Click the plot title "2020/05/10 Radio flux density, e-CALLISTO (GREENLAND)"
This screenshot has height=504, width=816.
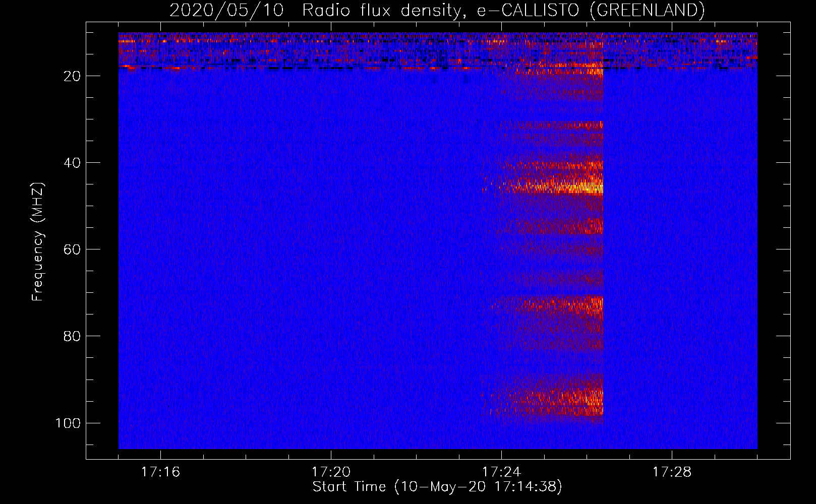click(x=437, y=11)
